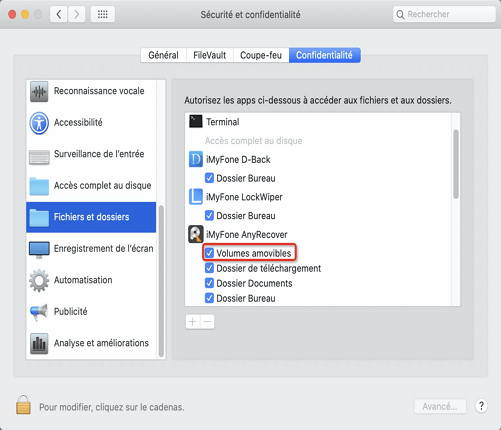The width and height of the screenshot is (501, 430).
Task: Switch to the FileVault tab
Action: [x=210, y=55]
